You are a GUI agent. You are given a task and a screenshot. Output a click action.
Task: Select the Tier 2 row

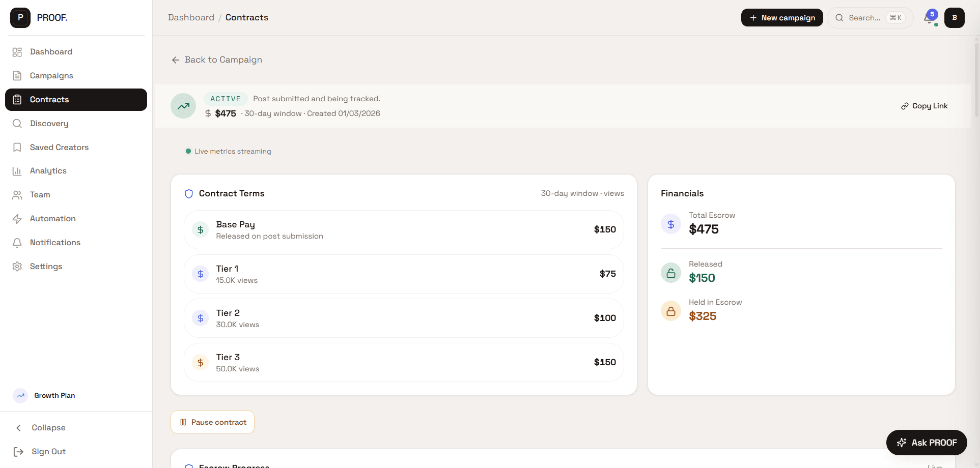(x=404, y=318)
